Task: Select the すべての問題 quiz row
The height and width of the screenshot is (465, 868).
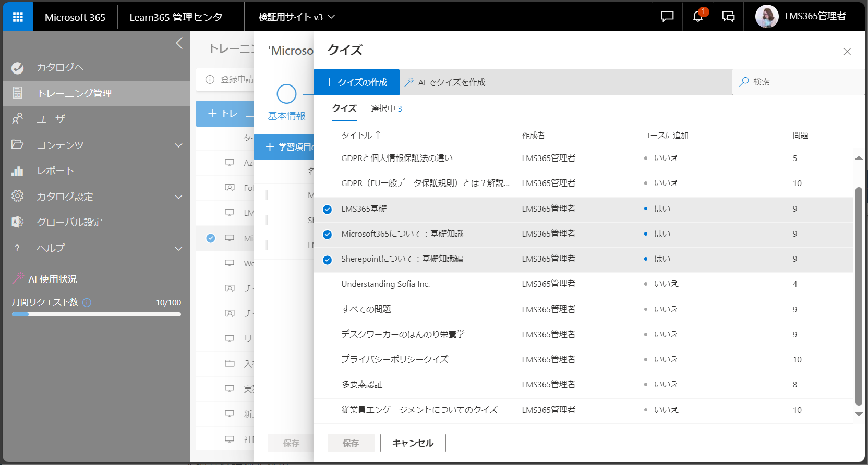Action: click(583, 310)
